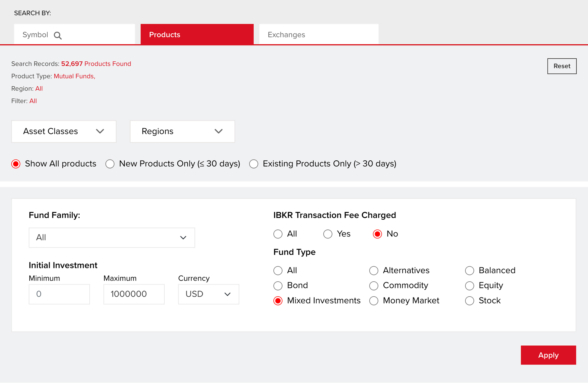588x383 pixels.
Task: Choose the Equity fund type
Action: click(x=470, y=285)
